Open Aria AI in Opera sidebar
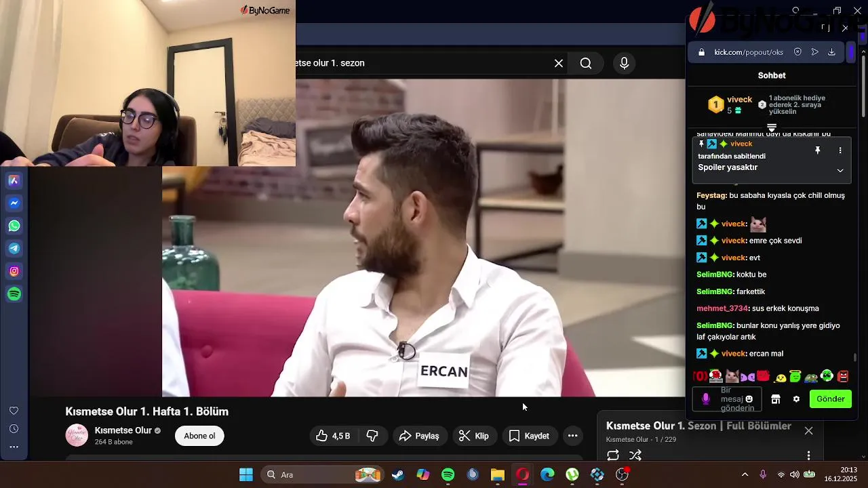 (14, 180)
